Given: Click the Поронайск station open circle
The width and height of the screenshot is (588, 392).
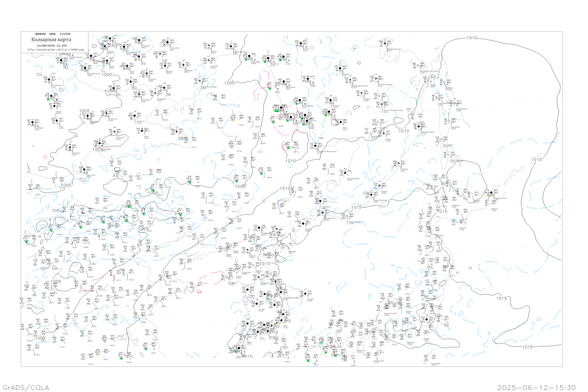Looking at the screenshot, I should click(x=449, y=122).
